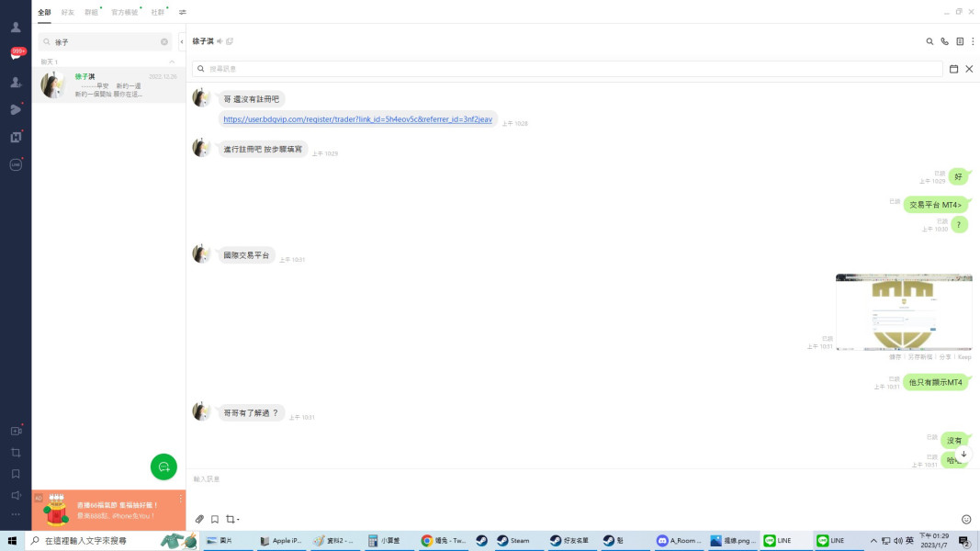Open the calendar date picker icon
980x551 pixels.
[953, 69]
